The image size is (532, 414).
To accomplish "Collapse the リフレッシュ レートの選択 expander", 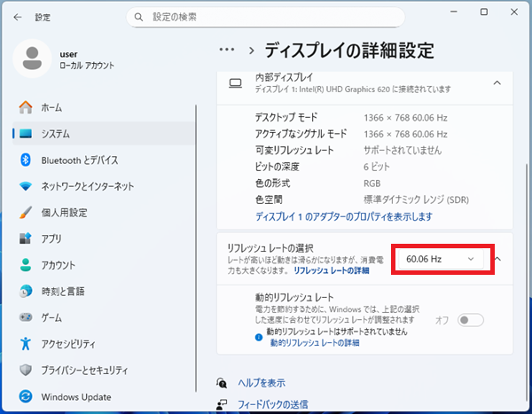I will coord(497,258).
